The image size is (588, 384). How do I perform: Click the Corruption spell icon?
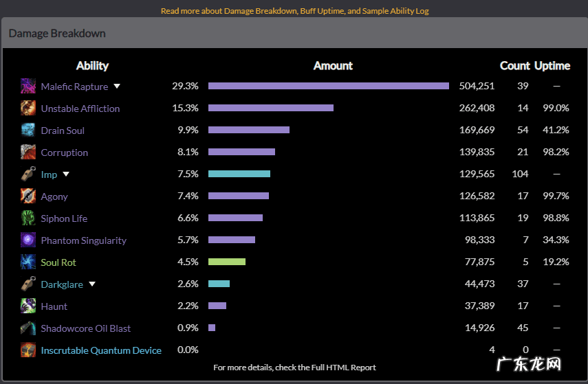pyautogui.click(x=28, y=153)
